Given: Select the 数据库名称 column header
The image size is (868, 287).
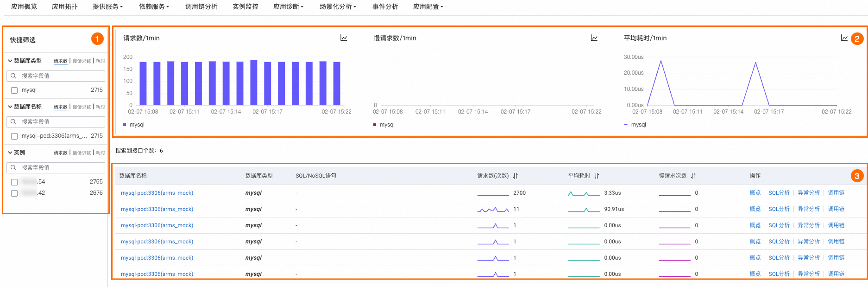Looking at the screenshot, I should [x=133, y=176].
